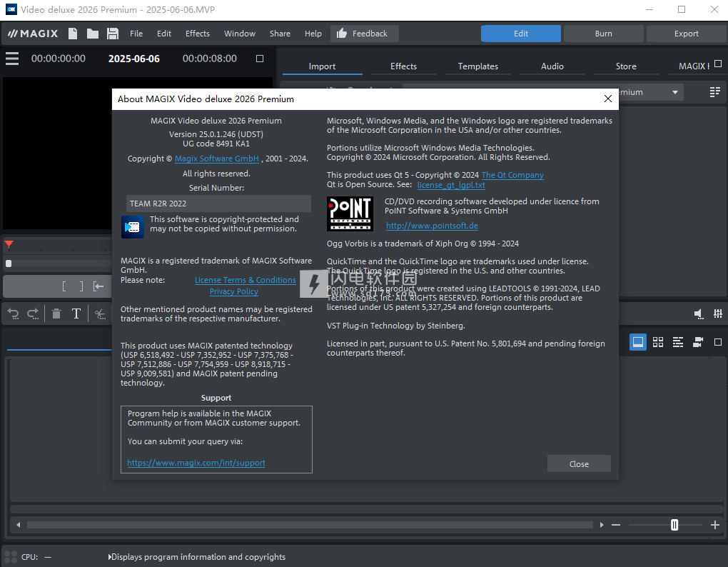Image resolution: width=728 pixels, height=567 pixels.
Task: Maximize the Media Pool square icon
Action: tap(718, 64)
